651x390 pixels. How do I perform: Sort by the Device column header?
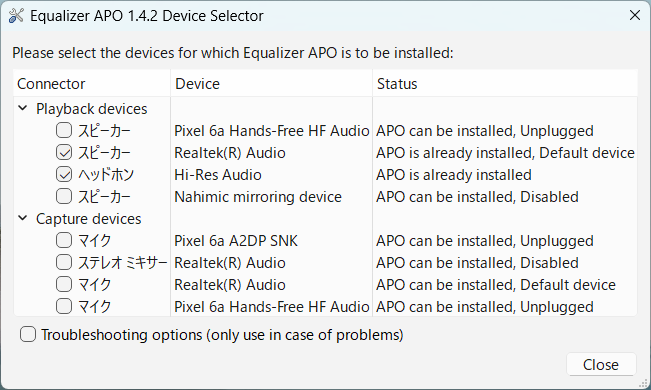coord(272,83)
